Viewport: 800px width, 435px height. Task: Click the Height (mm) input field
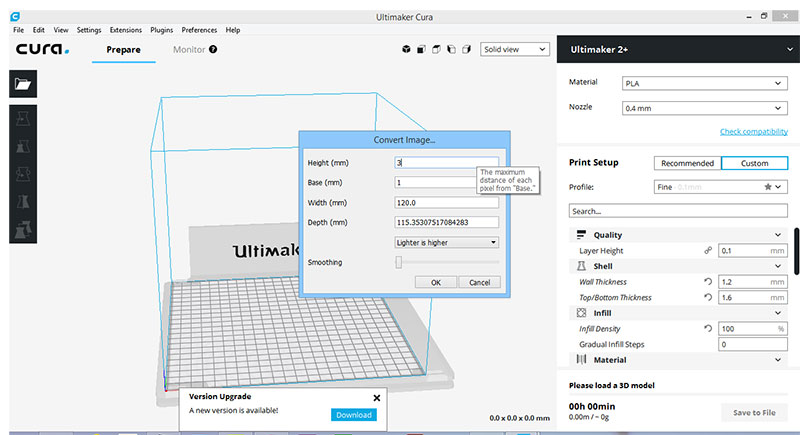click(x=446, y=163)
